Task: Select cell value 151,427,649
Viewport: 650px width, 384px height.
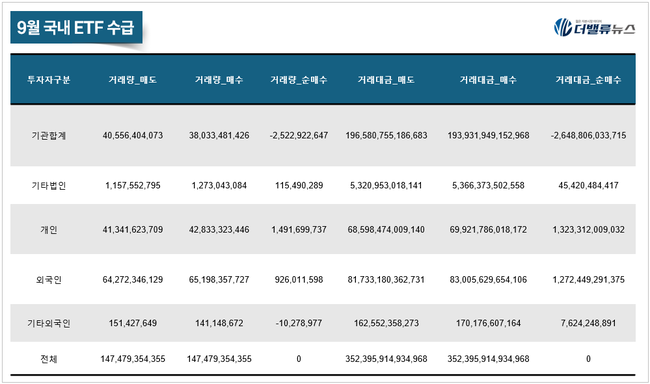Action: [x=133, y=323]
